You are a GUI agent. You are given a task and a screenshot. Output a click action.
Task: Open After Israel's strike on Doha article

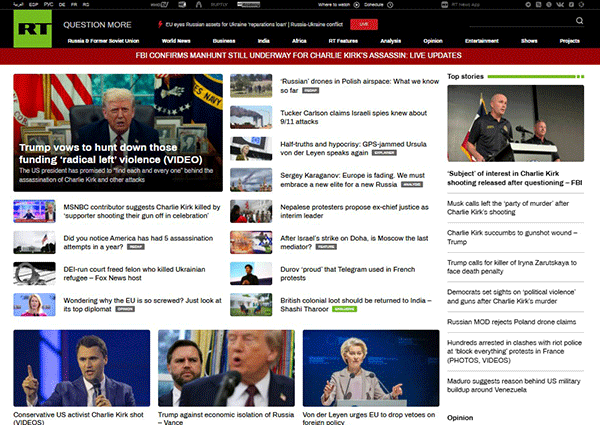coord(354,243)
